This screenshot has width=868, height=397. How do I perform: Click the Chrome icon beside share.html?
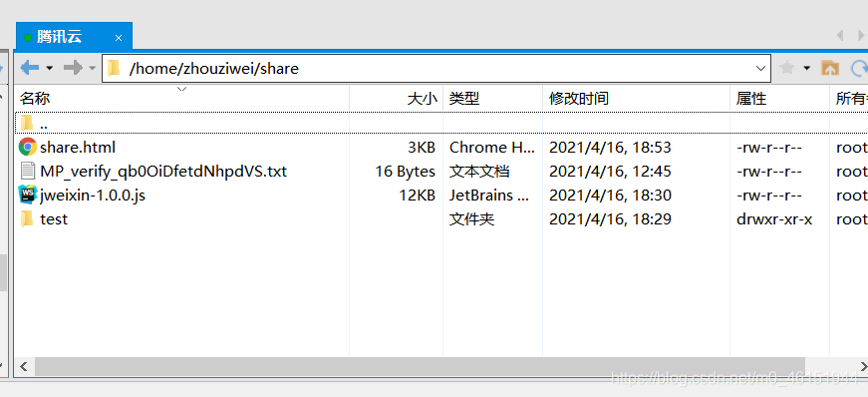coord(27,147)
